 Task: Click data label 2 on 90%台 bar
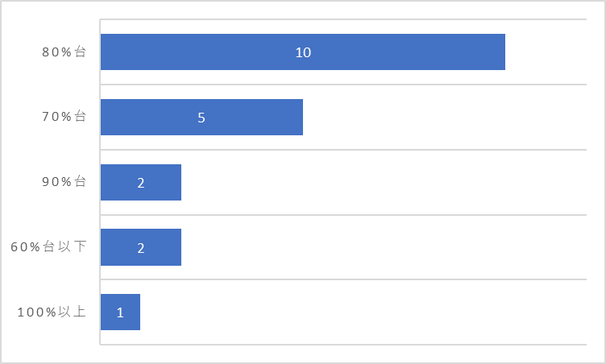pyautogui.click(x=141, y=183)
